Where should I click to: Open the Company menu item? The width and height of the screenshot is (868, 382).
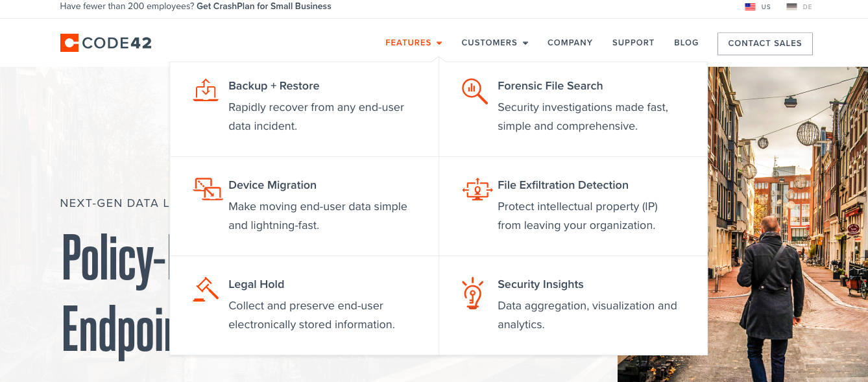[x=570, y=43]
